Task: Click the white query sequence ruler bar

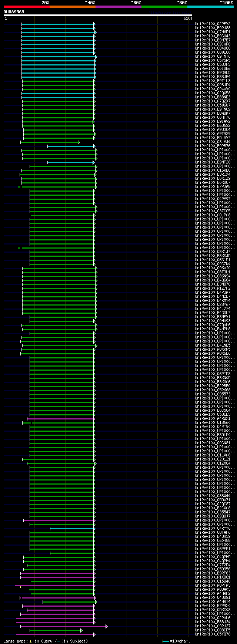Action: point(98,15)
